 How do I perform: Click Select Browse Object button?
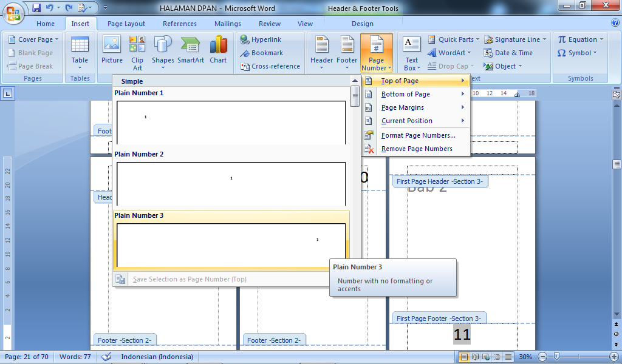click(x=616, y=334)
